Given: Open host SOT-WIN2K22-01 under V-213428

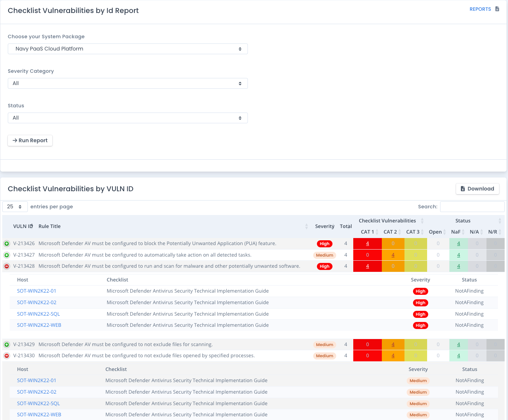Looking at the screenshot, I should 37,291.
